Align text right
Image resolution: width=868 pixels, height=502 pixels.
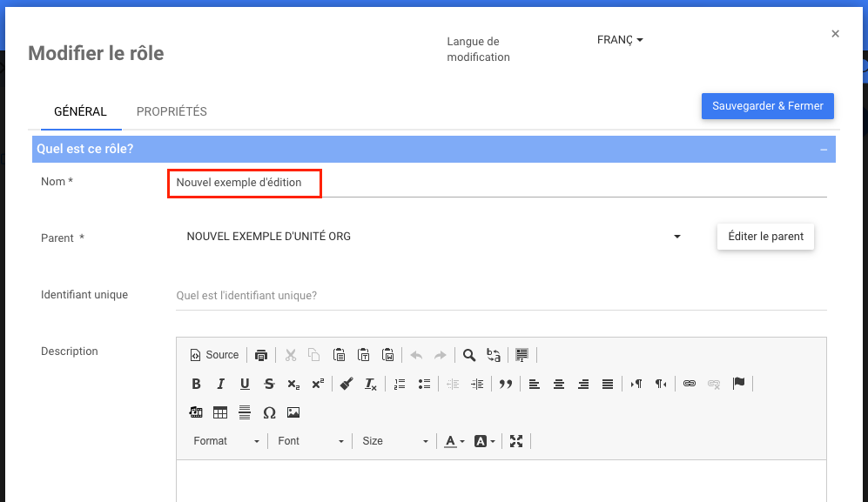coord(583,384)
